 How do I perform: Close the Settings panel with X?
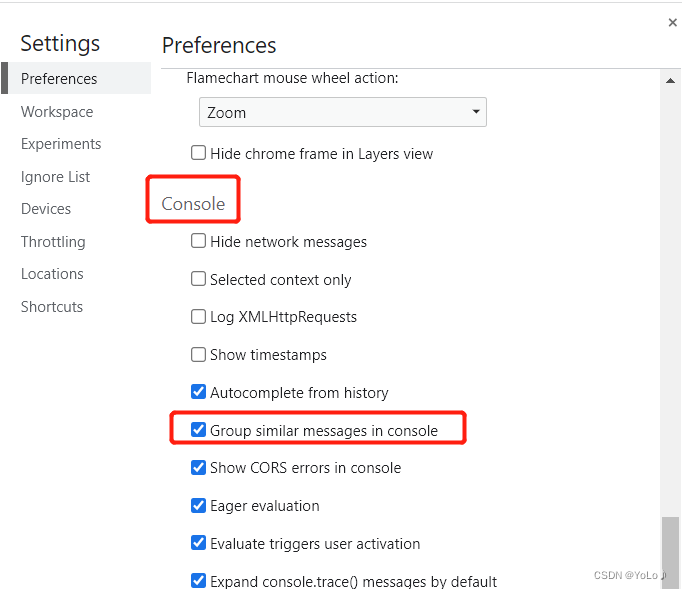(x=672, y=22)
